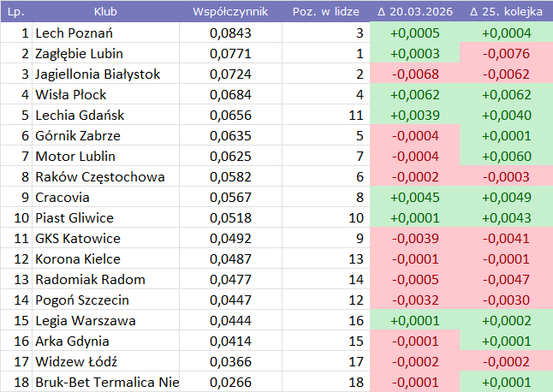Select the Lp. header cell

coord(15,13)
